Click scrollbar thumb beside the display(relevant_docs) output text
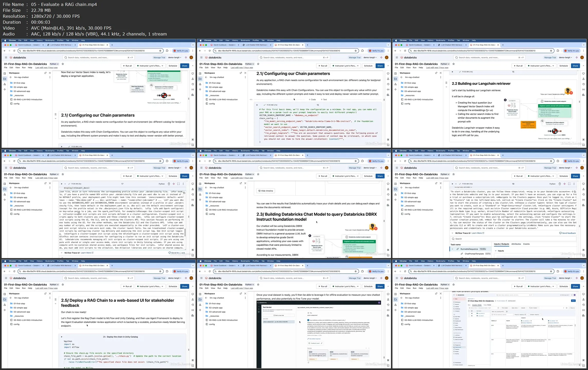The height and width of the screenshot is (370, 588). tap(185, 232)
